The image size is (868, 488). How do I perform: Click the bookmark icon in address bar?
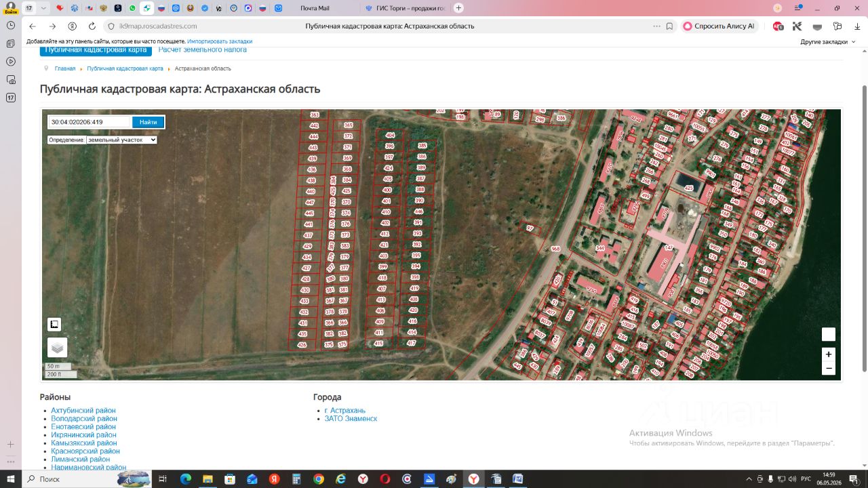[669, 26]
